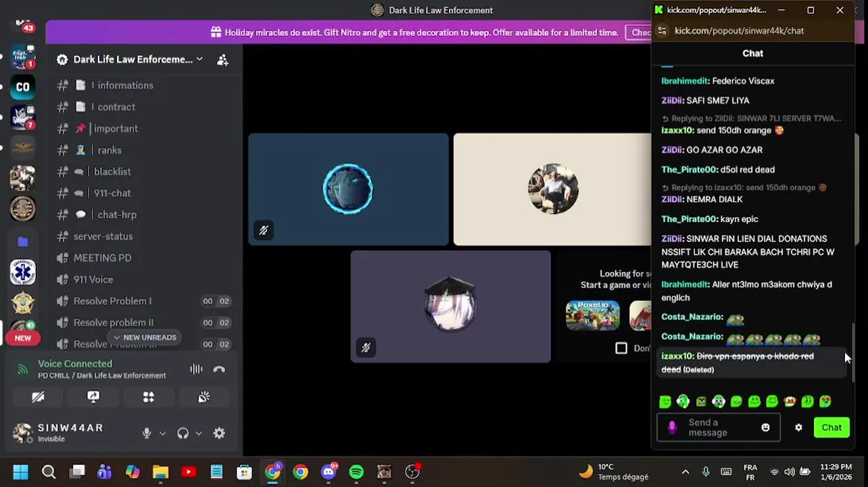Turn on camera in Discord voice panel
The width and height of the screenshot is (868, 487).
click(38, 397)
